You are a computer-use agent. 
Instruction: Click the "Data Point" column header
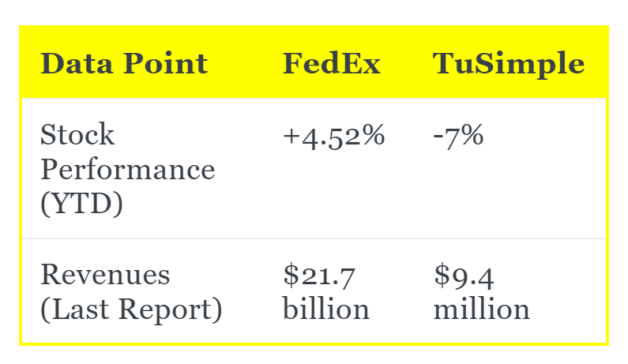coord(124,64)
